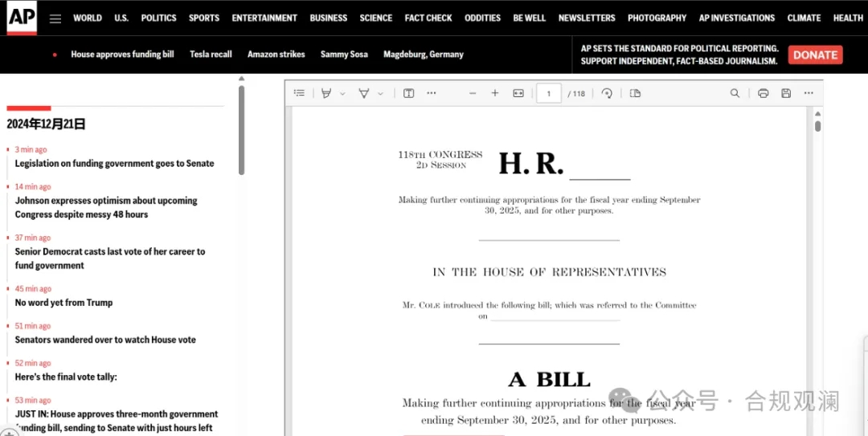Viewport: 868px width, 436px height.
Task: Open the U.S. section
Action: tap(121, 18)
